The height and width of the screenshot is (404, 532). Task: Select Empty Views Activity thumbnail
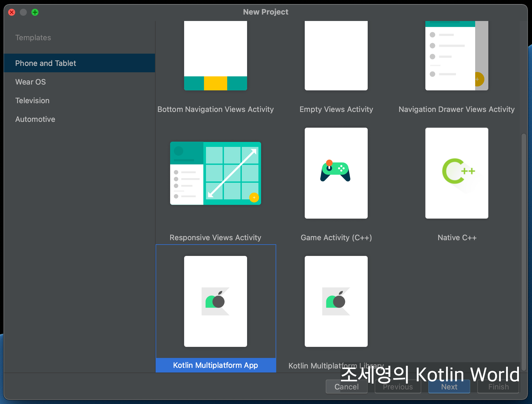pos(336,56)
